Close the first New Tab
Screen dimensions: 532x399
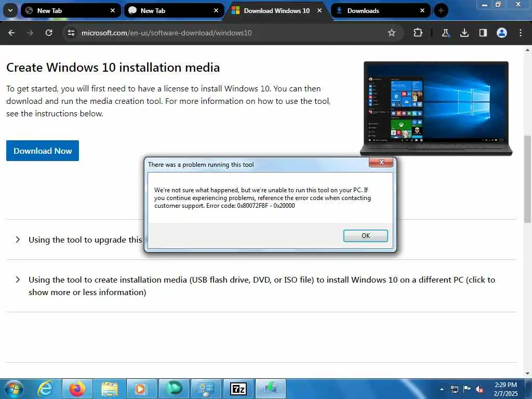[x=113, y=10]
